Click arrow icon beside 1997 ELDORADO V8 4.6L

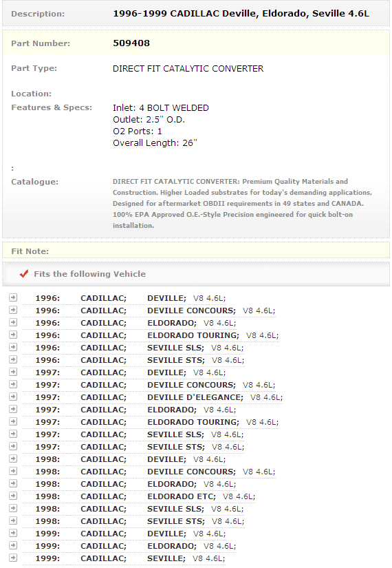[13, 409]
